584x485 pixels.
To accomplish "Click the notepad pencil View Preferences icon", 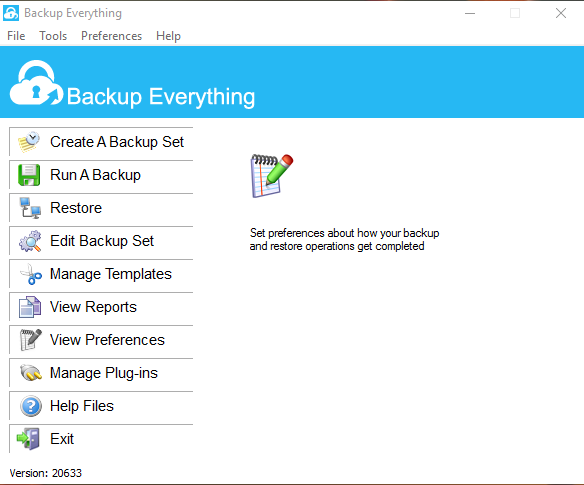I will pos(31,340).
